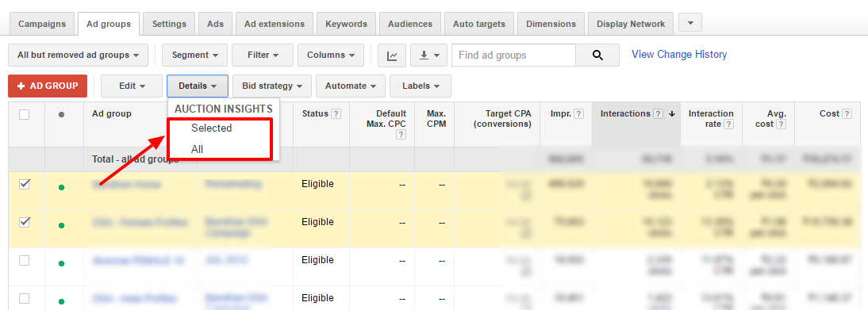Screen dimensions: 868x310
Task: Uncheck the second highlighted row checkbox
Action: pyautogui.click(x=25, y=222)
